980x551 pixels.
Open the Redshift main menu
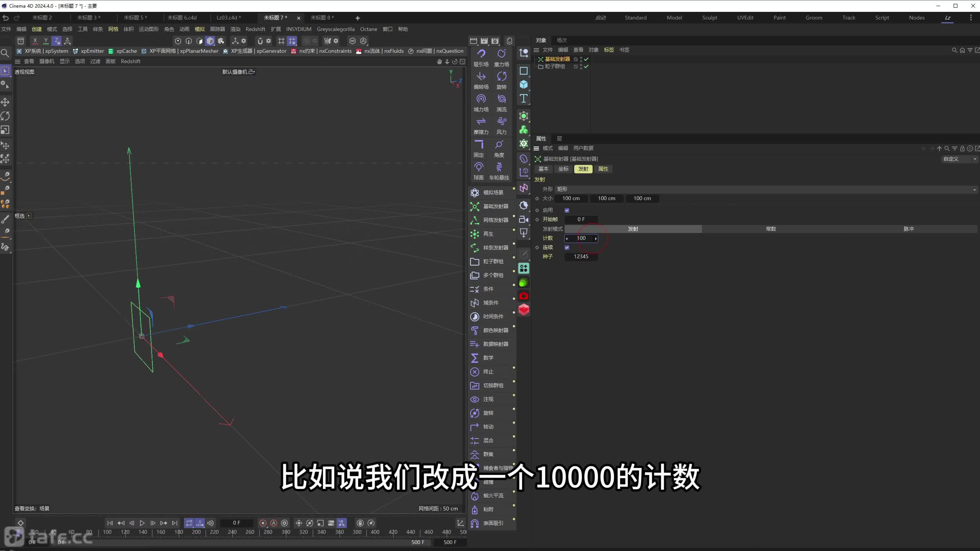(255, 29)
